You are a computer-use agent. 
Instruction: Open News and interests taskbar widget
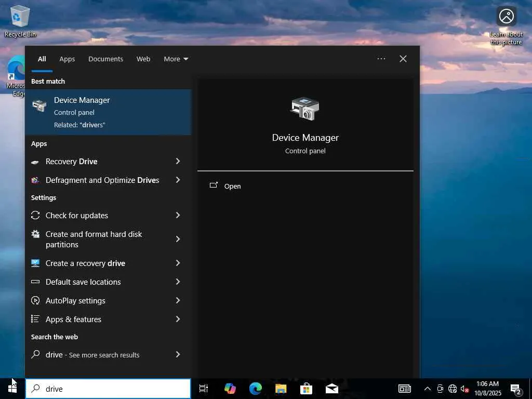click(x=404, y=389)
